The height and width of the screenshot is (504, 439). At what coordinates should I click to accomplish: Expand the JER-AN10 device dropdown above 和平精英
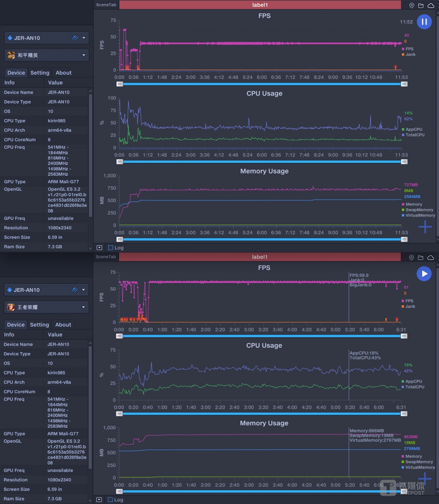[84, 38]
